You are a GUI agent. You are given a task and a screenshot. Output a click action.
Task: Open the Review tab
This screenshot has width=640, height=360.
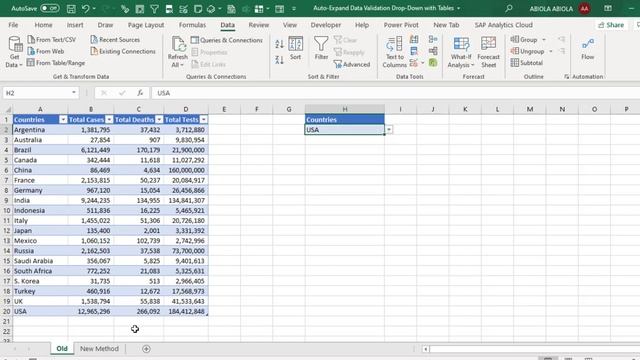coord(259,25)
